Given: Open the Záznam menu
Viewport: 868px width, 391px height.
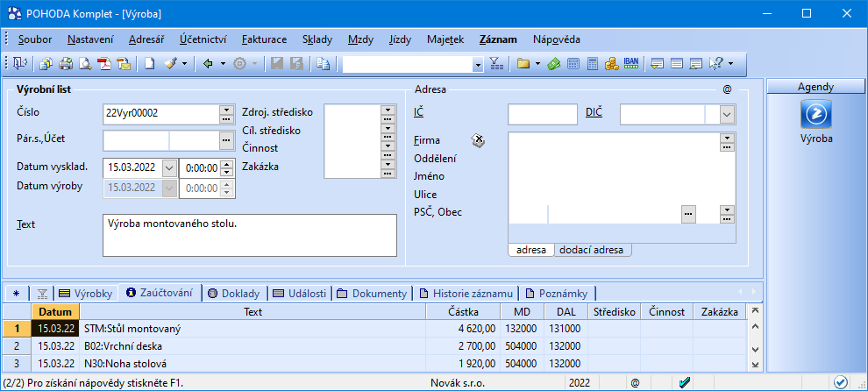Looking at the screenshot, I should 498,39.
